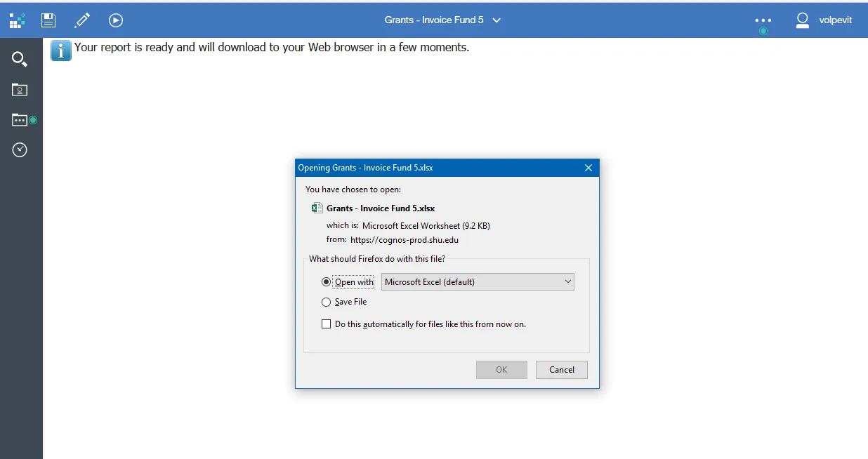Close the Opening Grants dialog with the X
Viewport: 868px width, 459px height.
[588, 168]
